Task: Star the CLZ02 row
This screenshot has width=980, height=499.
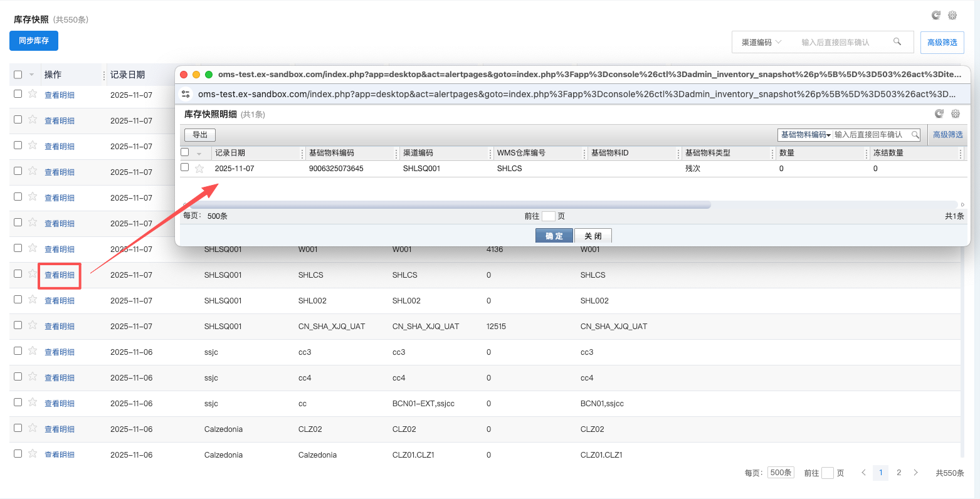Action: coord(33,428)
